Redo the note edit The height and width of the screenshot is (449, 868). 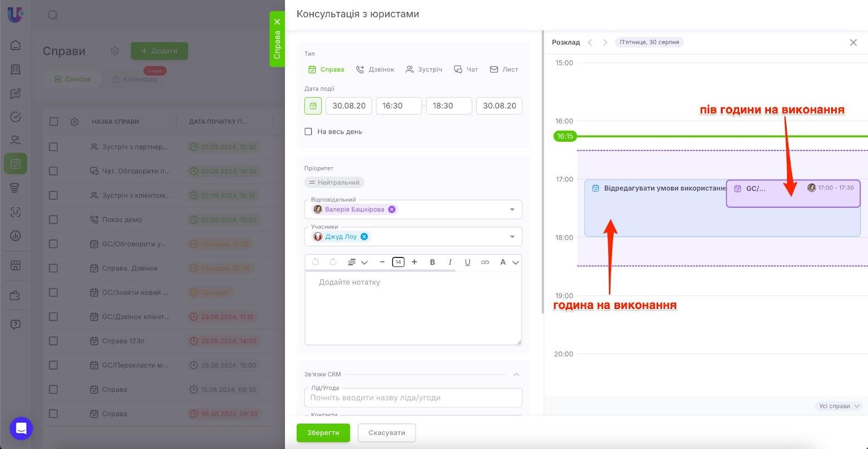coord(333,262)
